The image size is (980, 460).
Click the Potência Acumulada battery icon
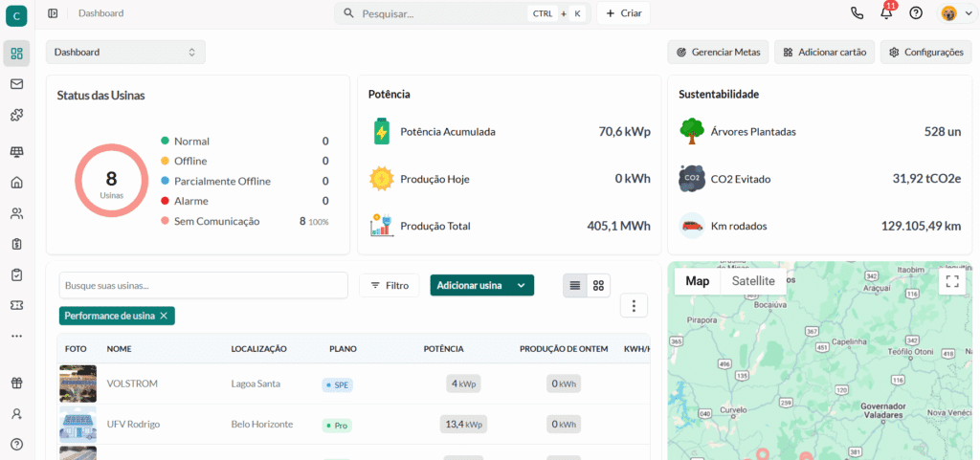[x=381, y=132]
